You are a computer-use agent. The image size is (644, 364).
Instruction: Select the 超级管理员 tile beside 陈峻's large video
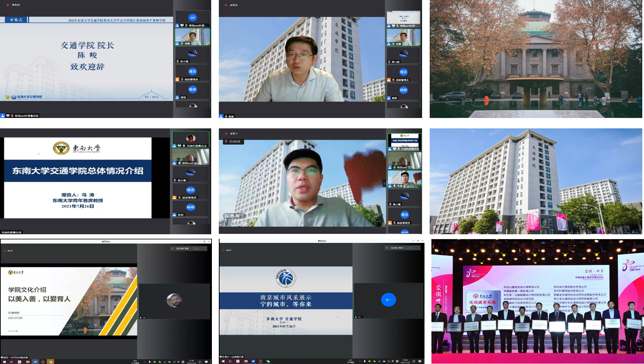[x=404, y=73]
